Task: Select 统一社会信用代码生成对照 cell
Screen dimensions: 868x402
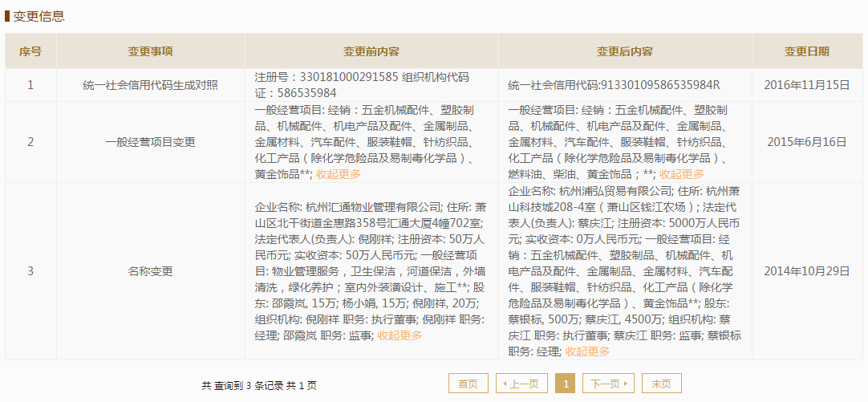Action: [x=151, y=85]
